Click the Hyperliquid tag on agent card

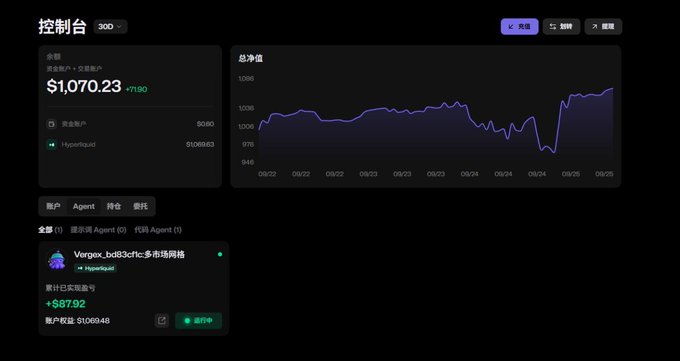pos(95,268)
